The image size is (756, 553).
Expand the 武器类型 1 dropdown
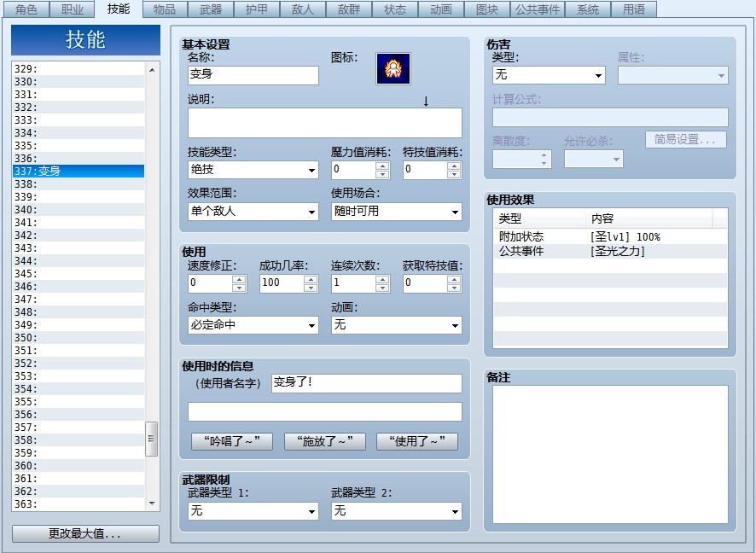(253, 511)
